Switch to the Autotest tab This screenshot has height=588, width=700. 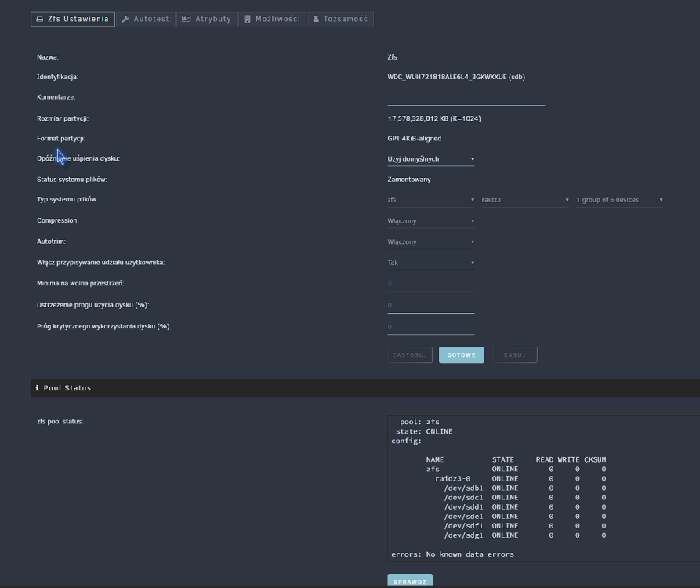pos(146,19)
